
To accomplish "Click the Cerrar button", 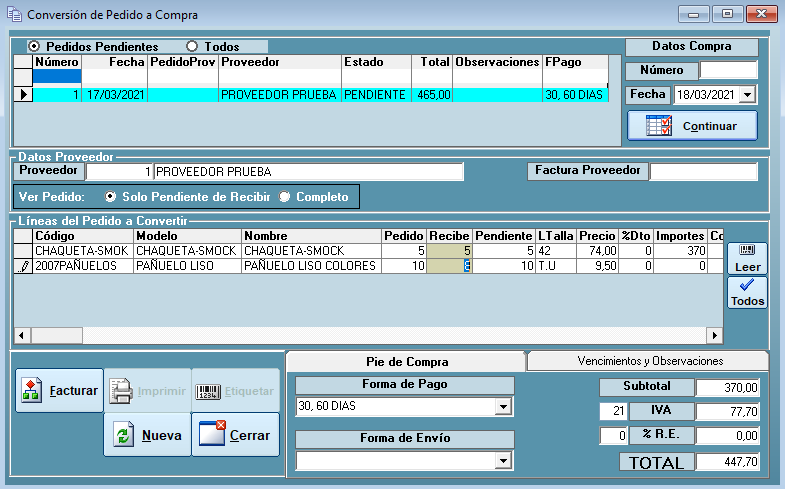I will point(235,434).
